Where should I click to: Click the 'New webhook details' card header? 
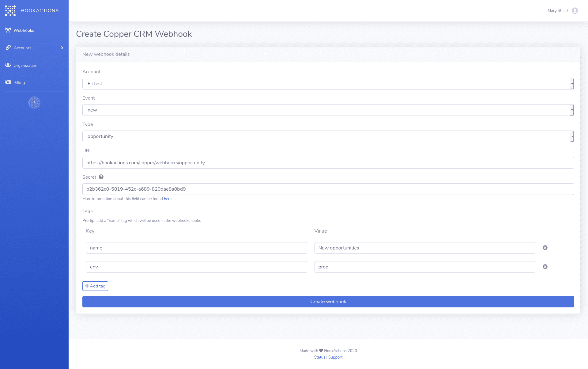tap(328, 54)
